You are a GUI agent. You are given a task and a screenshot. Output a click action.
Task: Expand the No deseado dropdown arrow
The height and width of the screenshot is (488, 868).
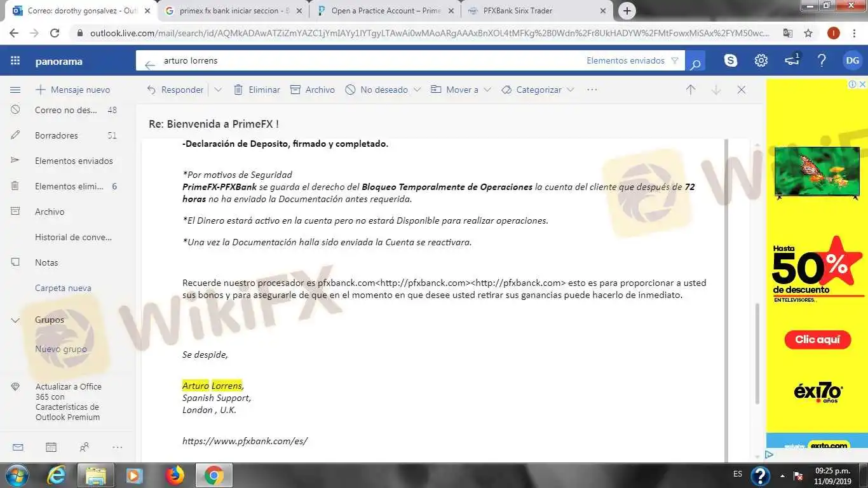coord(417,90)
